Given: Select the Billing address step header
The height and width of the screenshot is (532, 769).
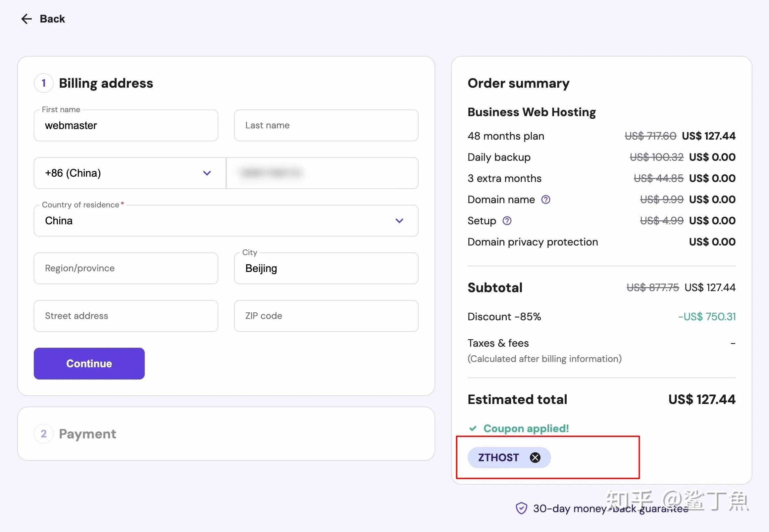Looking at the screenshot, I should coord(106,83).
